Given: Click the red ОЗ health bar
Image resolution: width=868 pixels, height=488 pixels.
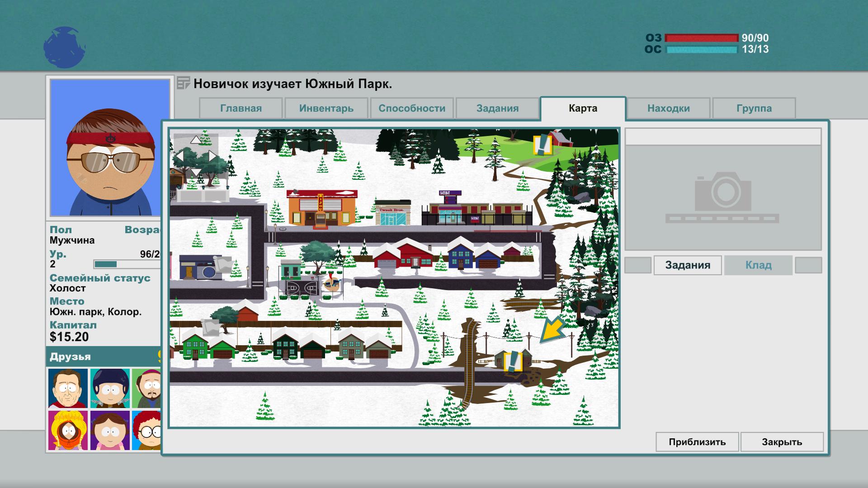Looking at the screenshot, I should point(701,38).
